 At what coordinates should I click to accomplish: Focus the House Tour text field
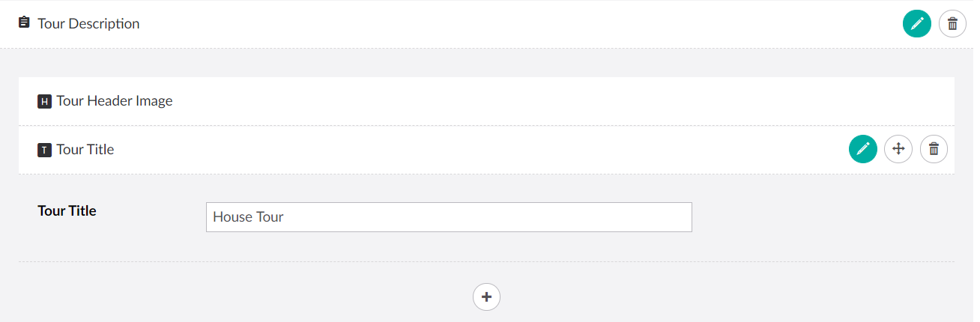448,217
